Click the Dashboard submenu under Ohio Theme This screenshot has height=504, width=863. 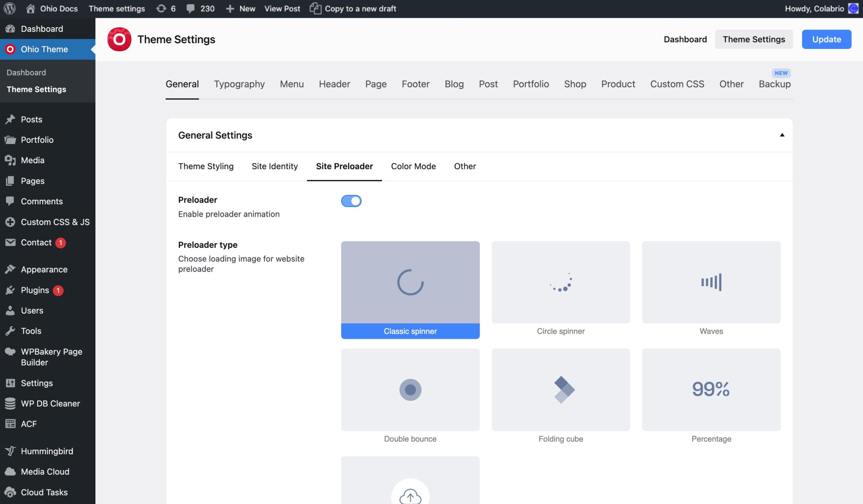pyautogui.click(x=26, y=72)
